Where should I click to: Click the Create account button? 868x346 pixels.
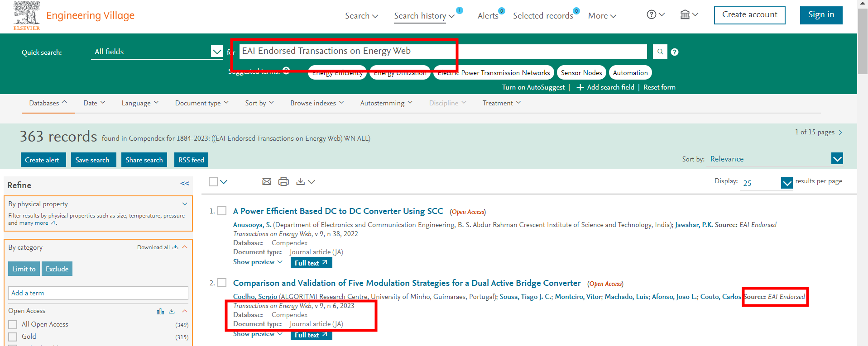tap(750, 15)
